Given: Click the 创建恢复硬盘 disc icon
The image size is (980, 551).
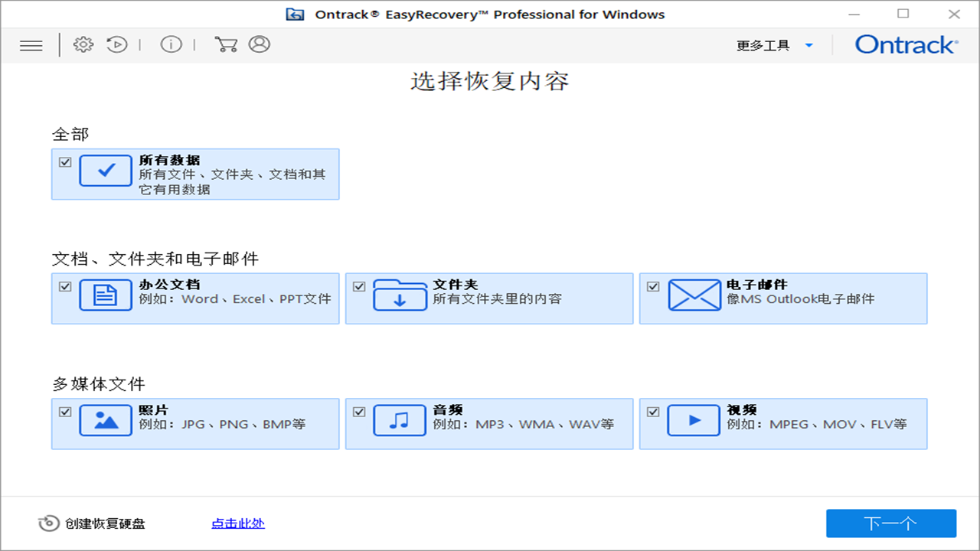Looking at the screenshot, I should (x=50, y=523).
